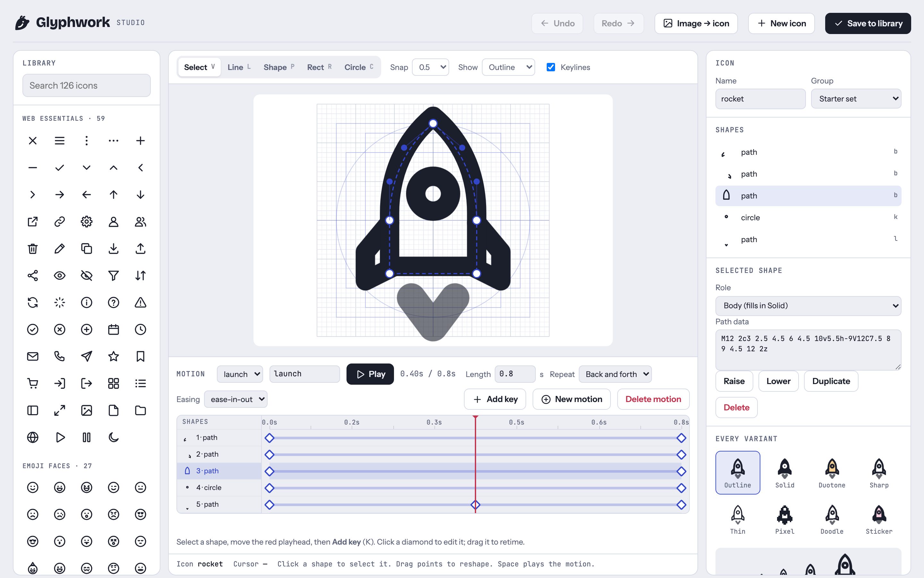The width and height of the screenshot is (924, 578).
Task: Select the Pixel variant thumbnail
Action: (785, 519)
